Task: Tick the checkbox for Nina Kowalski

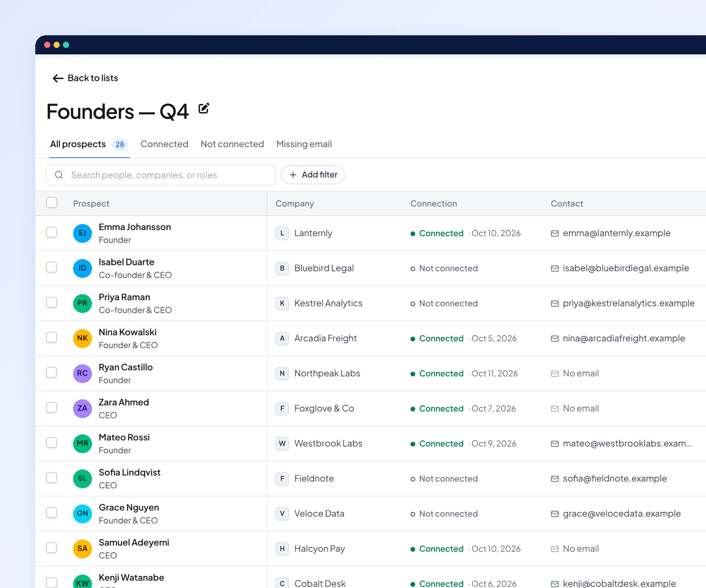Action: 51,337
